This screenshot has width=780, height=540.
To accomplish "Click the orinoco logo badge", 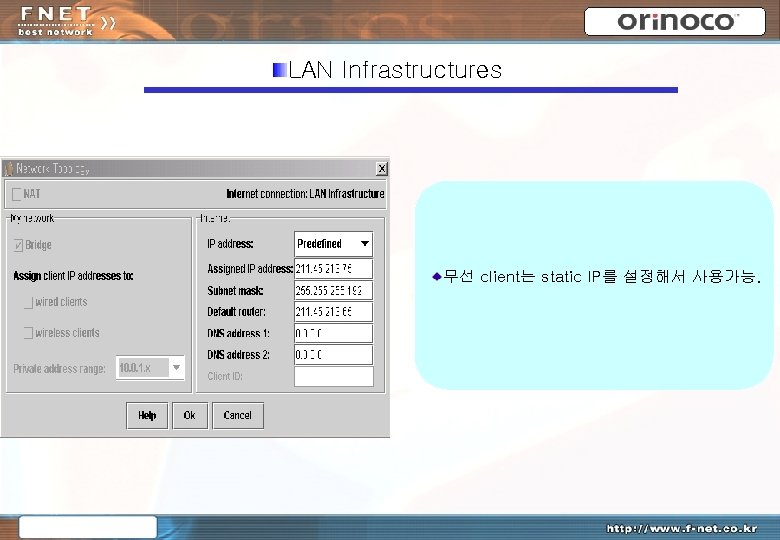I will pos(675,21).
